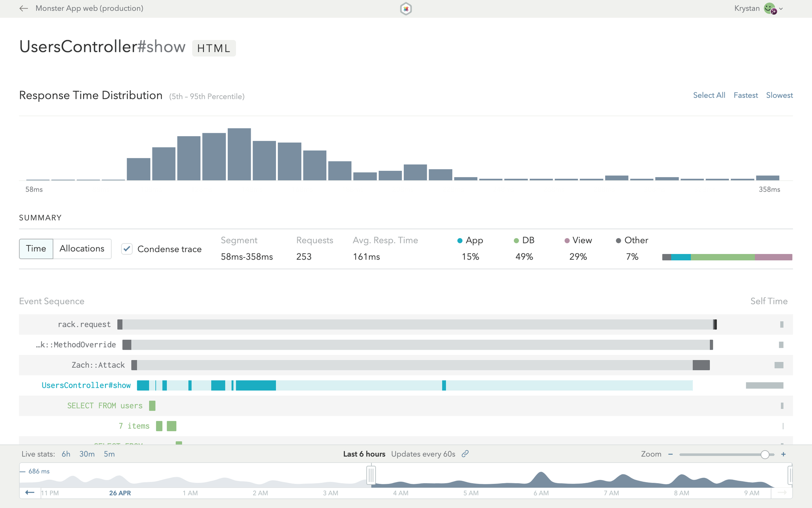Viewport: 812px width, 508px height.
Task: Copy the live stats permalink via link icon
Action: [465, 454]
